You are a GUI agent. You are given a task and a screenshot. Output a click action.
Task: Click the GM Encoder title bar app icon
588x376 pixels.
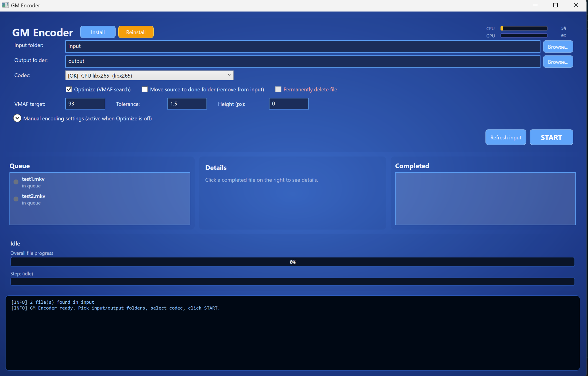point(5,5)
